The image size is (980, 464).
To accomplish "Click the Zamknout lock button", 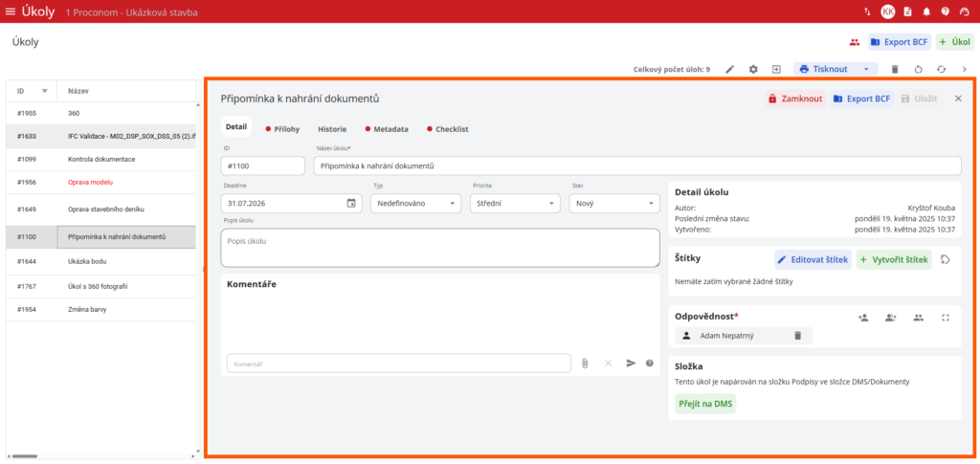I will point(795,99).
